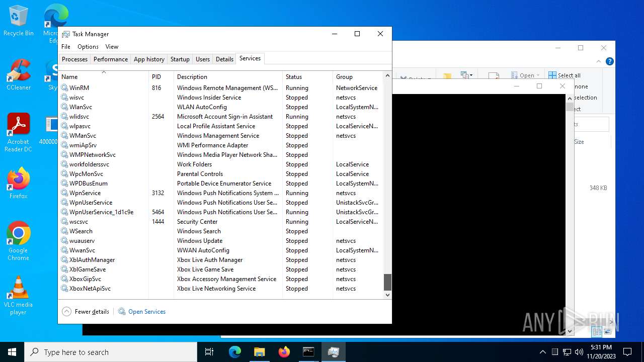Open Microsoft Edge from the taskbar
644x362 pixels.
(235, 352)
